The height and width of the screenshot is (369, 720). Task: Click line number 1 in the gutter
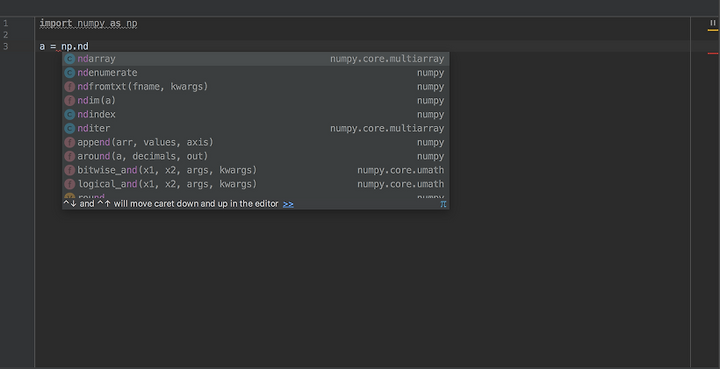tap(6, 23)
